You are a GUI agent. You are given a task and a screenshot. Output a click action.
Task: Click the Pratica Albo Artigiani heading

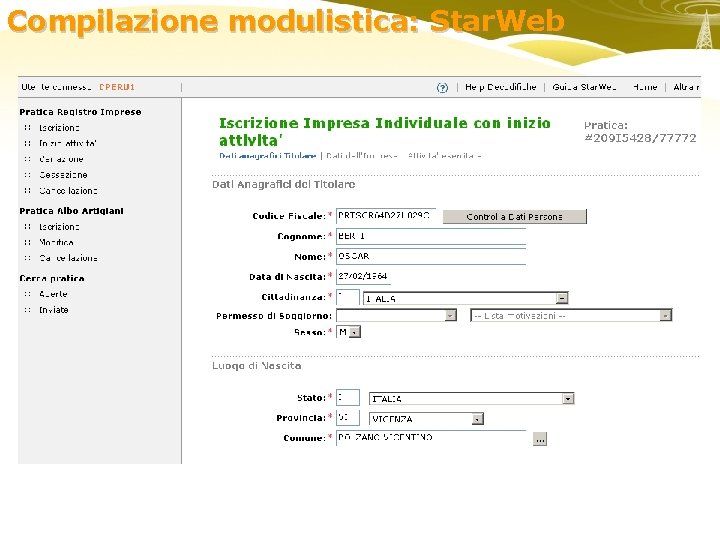71,211
